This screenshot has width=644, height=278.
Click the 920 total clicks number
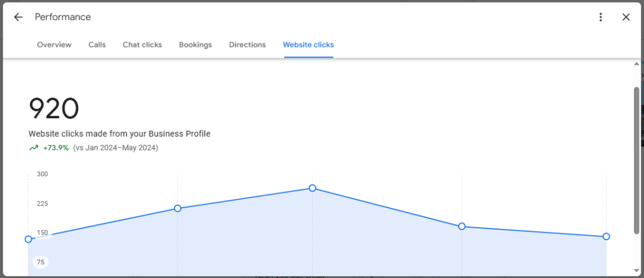coord(54,109)
